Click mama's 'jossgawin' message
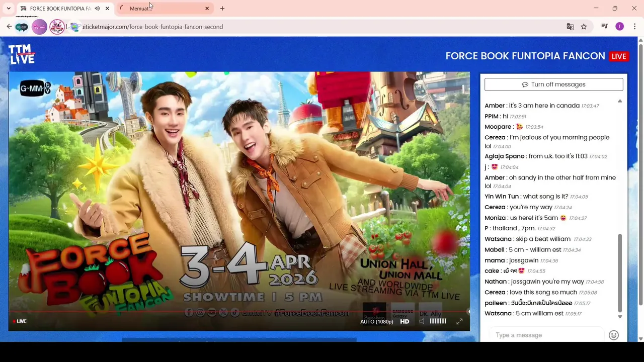The width and height of the screenshot is (644, 362). coord(521,260)
